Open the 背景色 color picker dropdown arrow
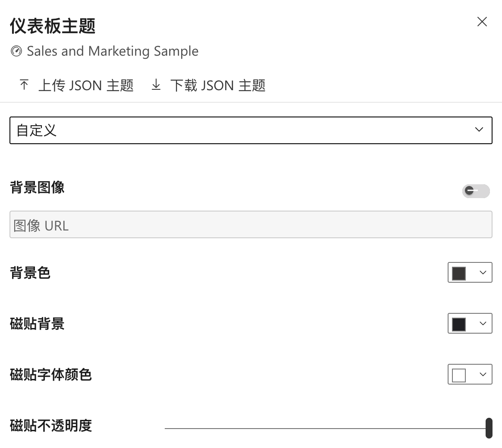The width and height of the screenshot is (502, 448). [482, 272]
